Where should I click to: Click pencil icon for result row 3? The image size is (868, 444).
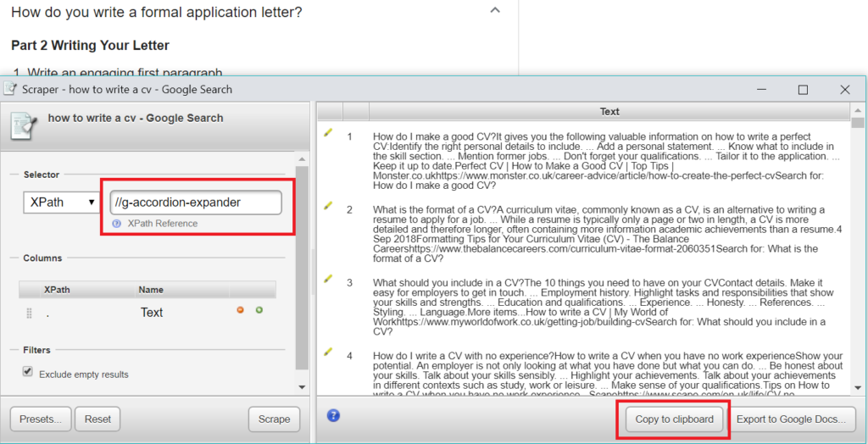coord(328,278)
